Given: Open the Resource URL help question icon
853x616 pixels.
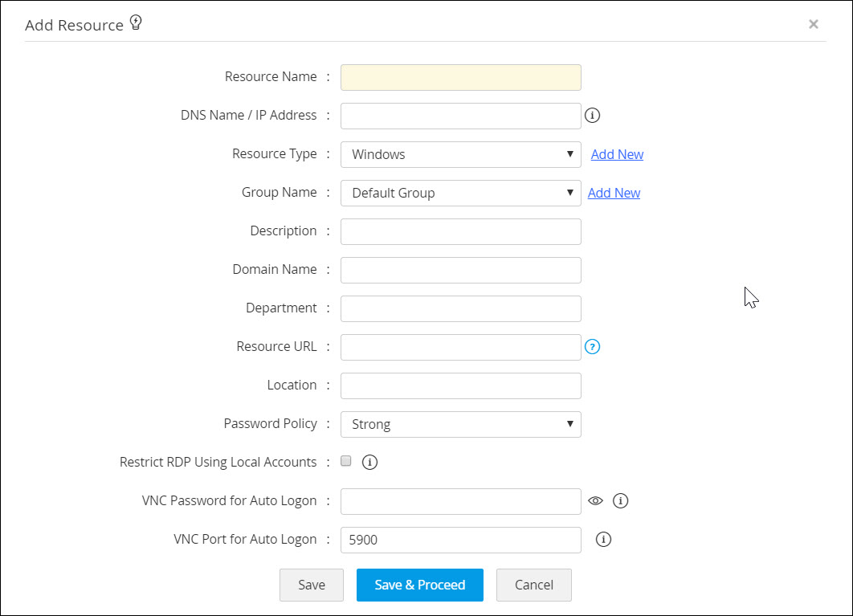Looking at the screenshot, I should tap(593, 347).
